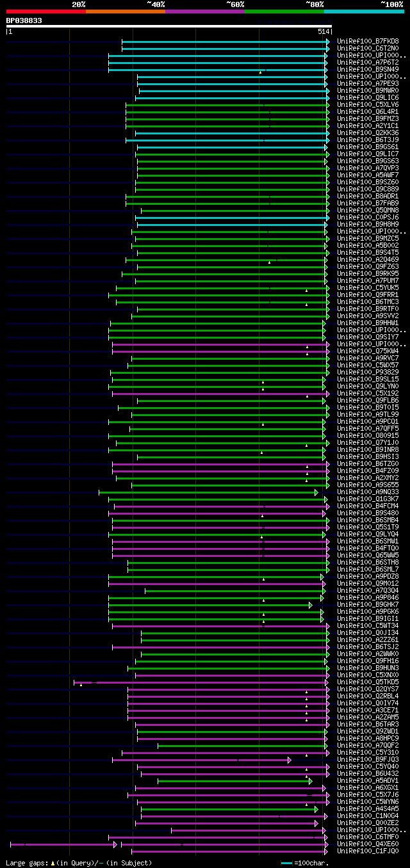Open hit UniRef100_B7FKD8
The image size is (410, 868).
click(x=368, y=41)
